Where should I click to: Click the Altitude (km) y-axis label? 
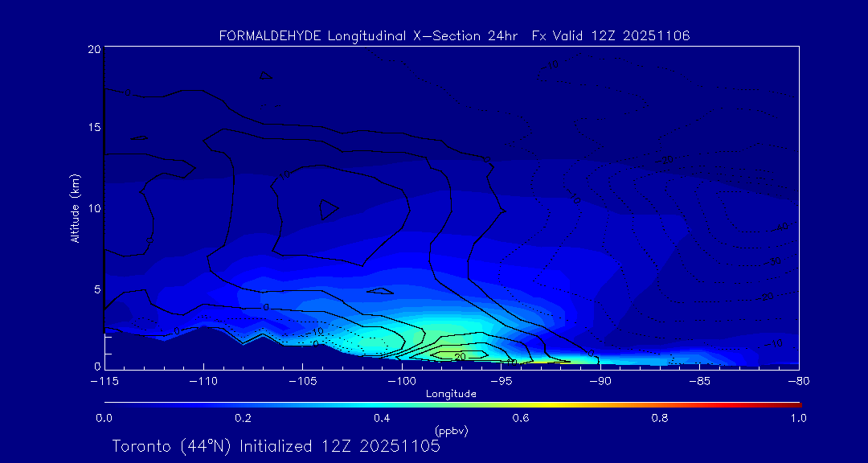(75, 208)
